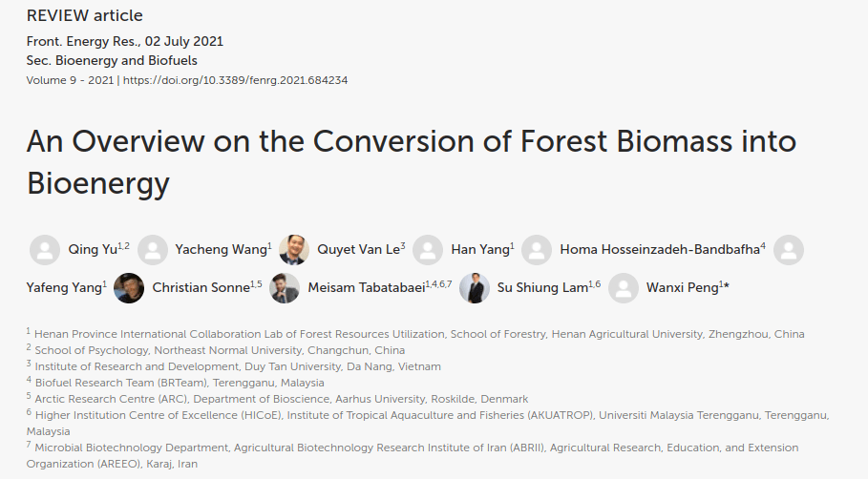Click author name Su Shiung Lam
This screenshot has width=868, height=479.
[540, 287]
